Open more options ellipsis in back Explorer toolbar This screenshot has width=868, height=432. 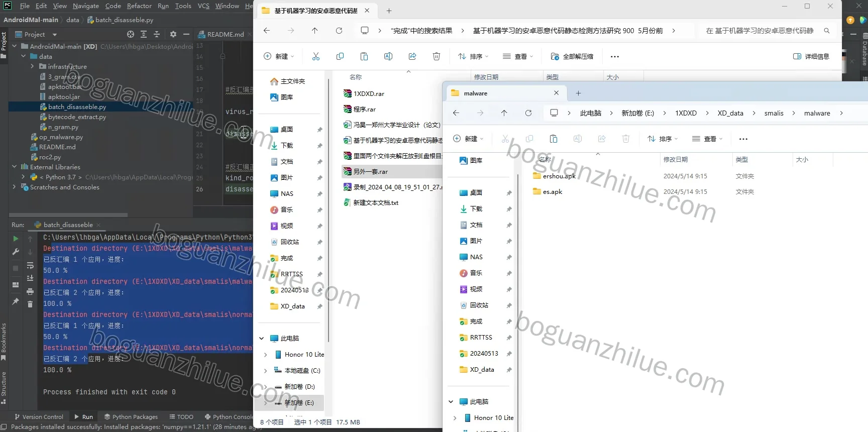click(x=615, y=56)
